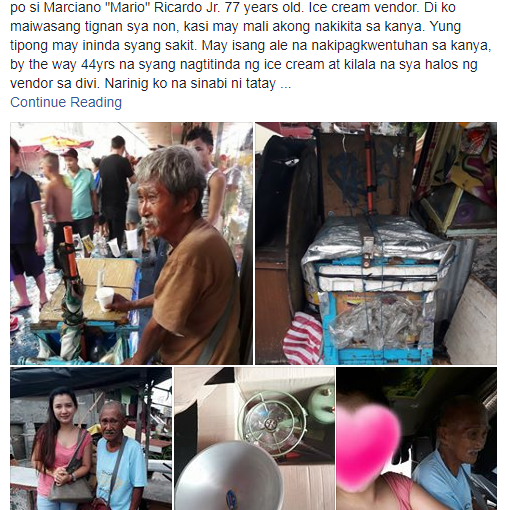The width and height of the screenshot is (506, 510).
Task: Open the Continue Reading link
Action: tap(66, 102)
